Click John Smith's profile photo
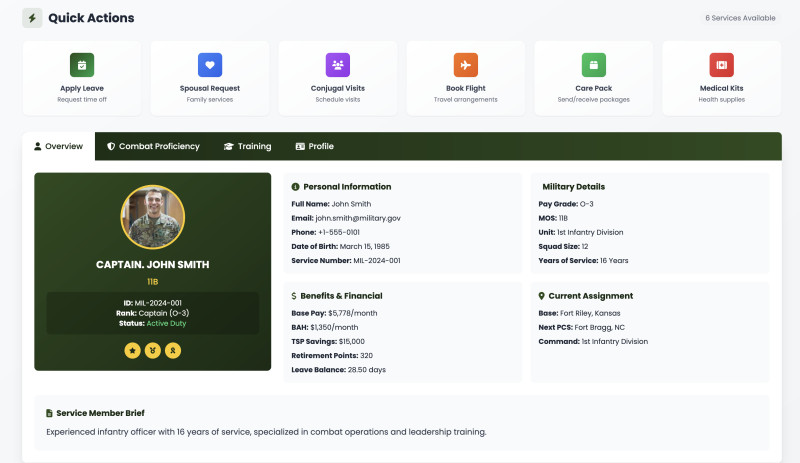Image resolution: width=800 pixels, height=463 pixels. tap(152, 216)
